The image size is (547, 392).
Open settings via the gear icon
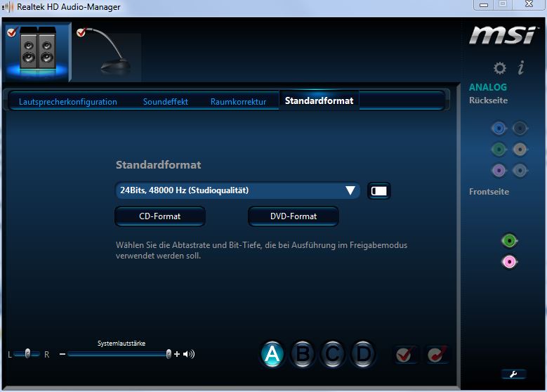coord(499,67)
